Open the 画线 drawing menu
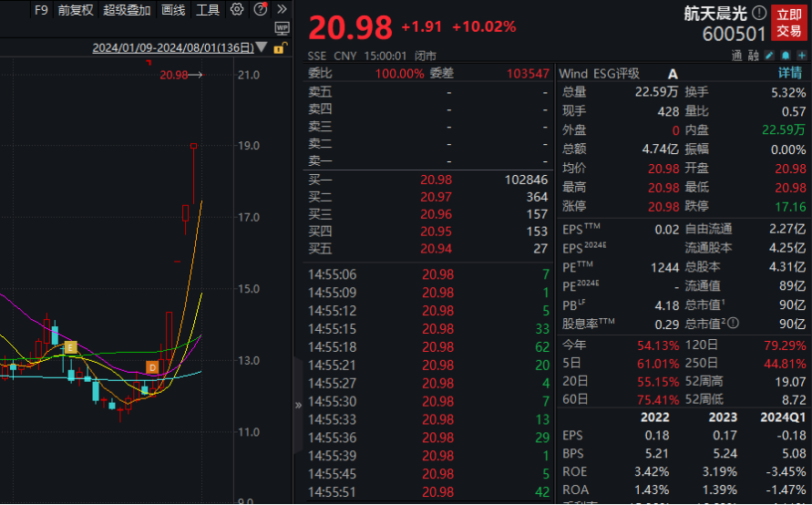 tap(173, 10)
